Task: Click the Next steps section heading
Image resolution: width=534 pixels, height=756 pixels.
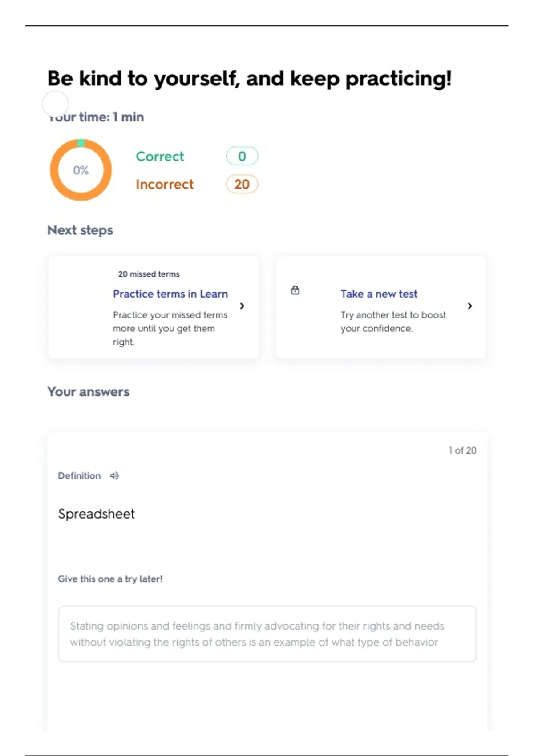Action: (x=80, y=230)
